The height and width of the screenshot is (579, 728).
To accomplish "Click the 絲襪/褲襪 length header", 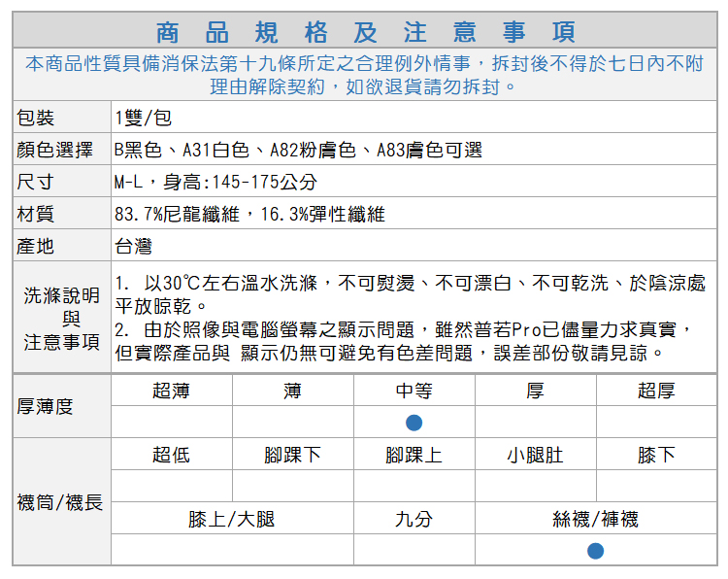I will coord(596,519).
